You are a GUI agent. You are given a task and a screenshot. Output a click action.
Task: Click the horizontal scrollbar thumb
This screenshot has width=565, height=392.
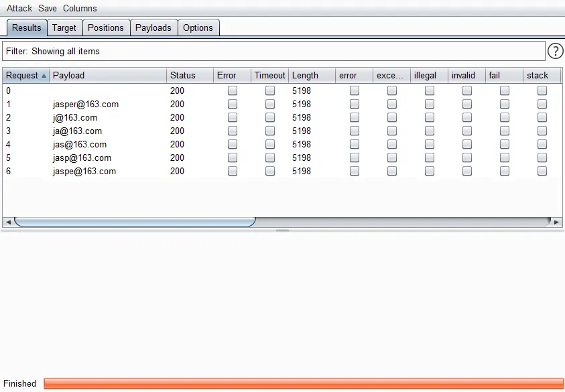pyautogui.click(x=135, y=222)
